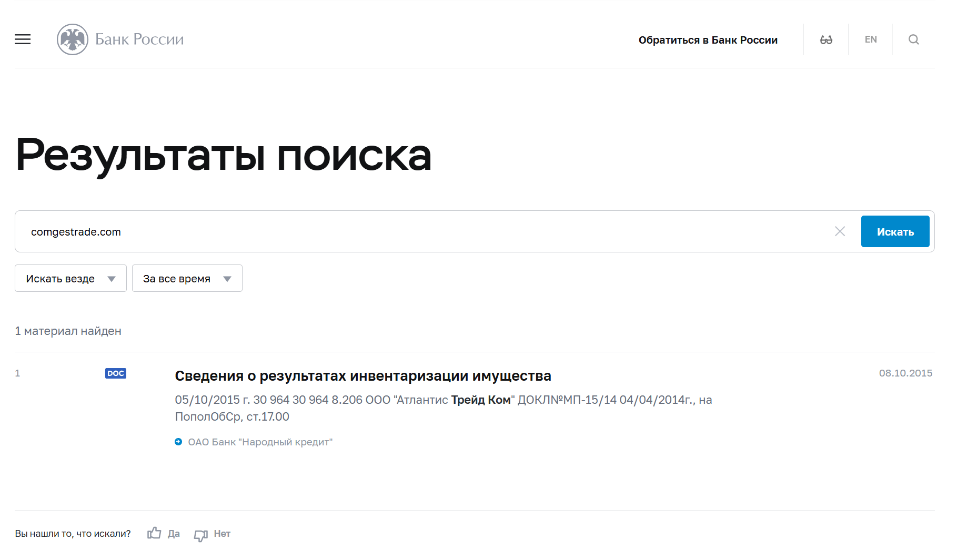The width and height of the screenshot is (957, 560).
Task: Enable visually impaired version glasses icon
Action: tap(826, 40)
